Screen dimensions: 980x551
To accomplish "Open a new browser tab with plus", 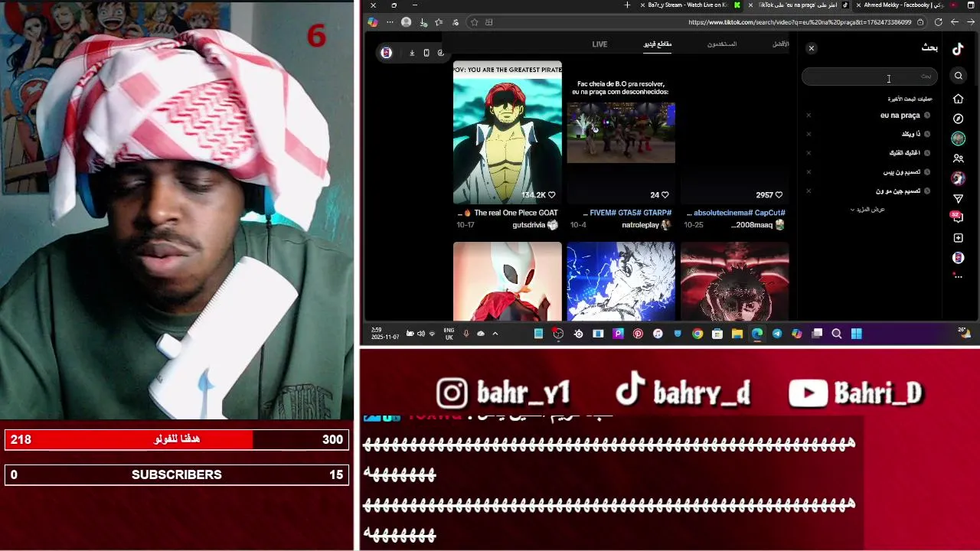I will (x=627, y=5).
